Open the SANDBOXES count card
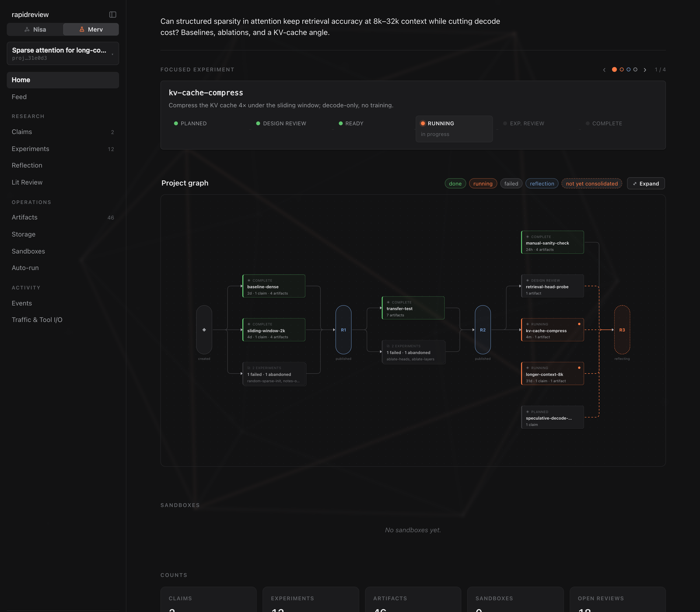 (x=515, y=599)
